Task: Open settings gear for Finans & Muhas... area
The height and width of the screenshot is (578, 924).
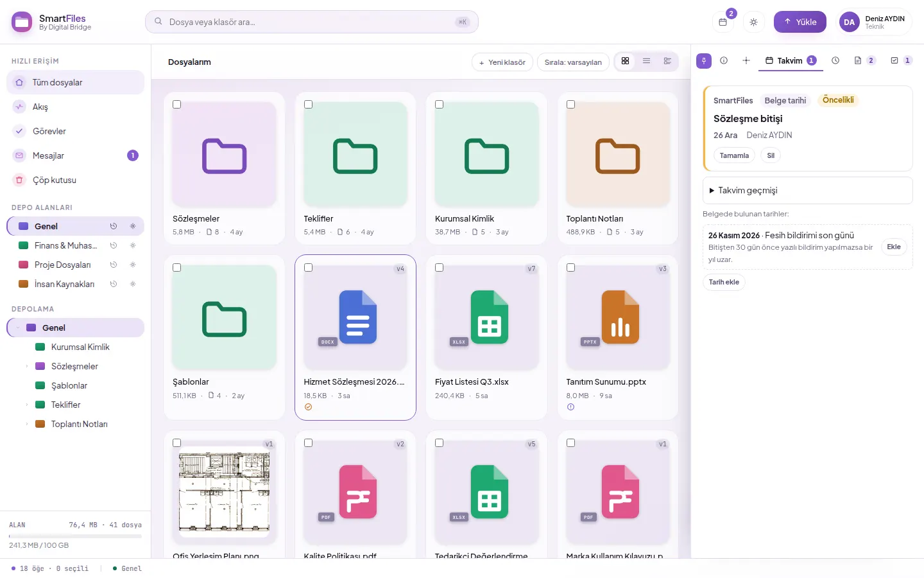Action: coord(133,245)
